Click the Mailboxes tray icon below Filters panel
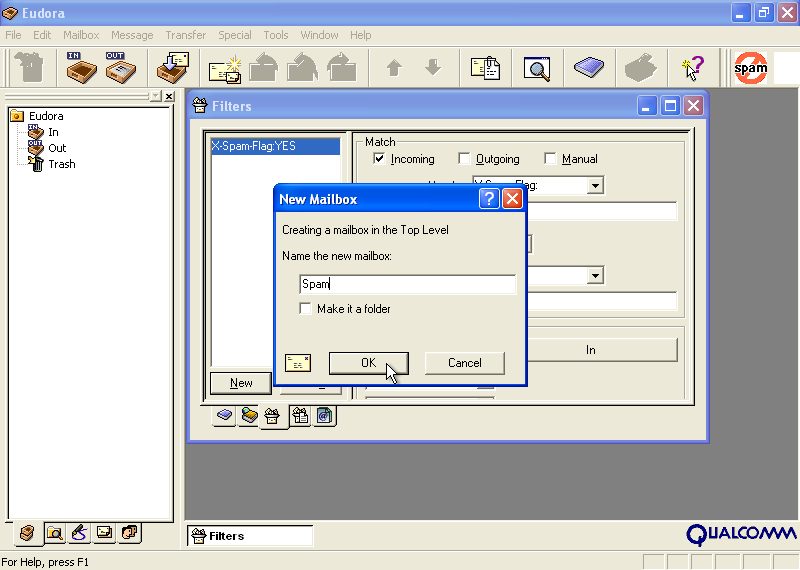Viewport: 800px width, 570px height. pyautogui.click(x=249, y=415)
